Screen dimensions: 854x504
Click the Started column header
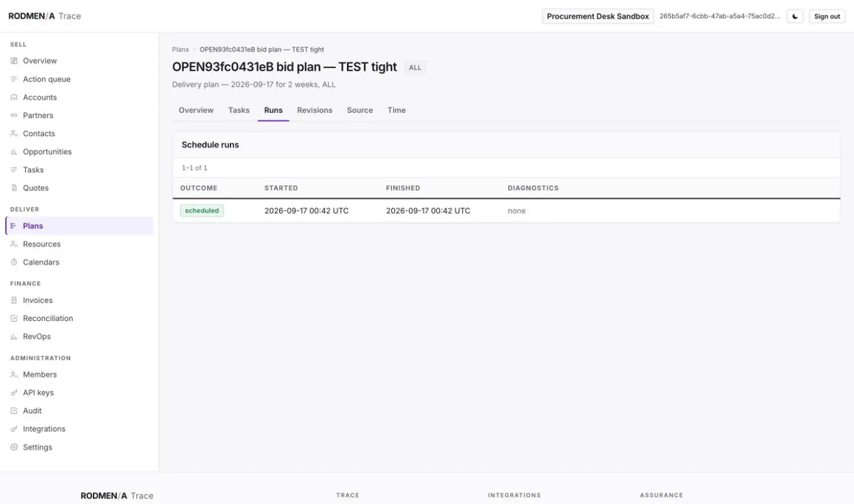coord(281,188)
